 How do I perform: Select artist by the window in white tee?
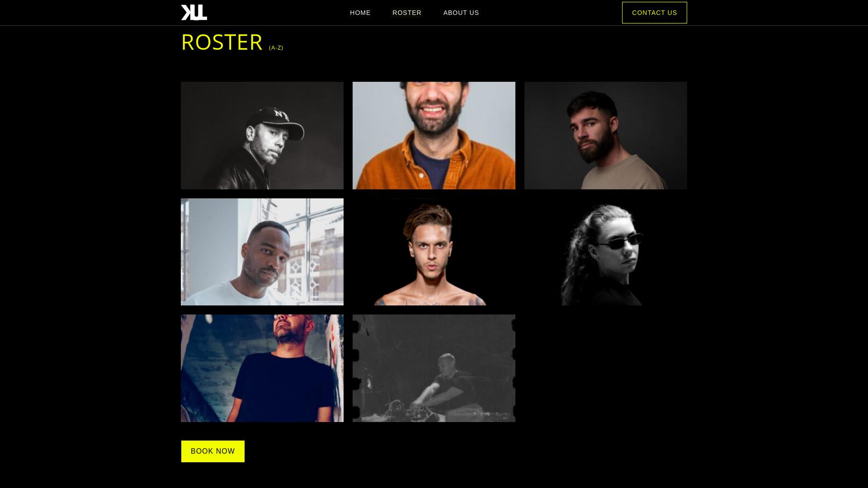point(262,252)
